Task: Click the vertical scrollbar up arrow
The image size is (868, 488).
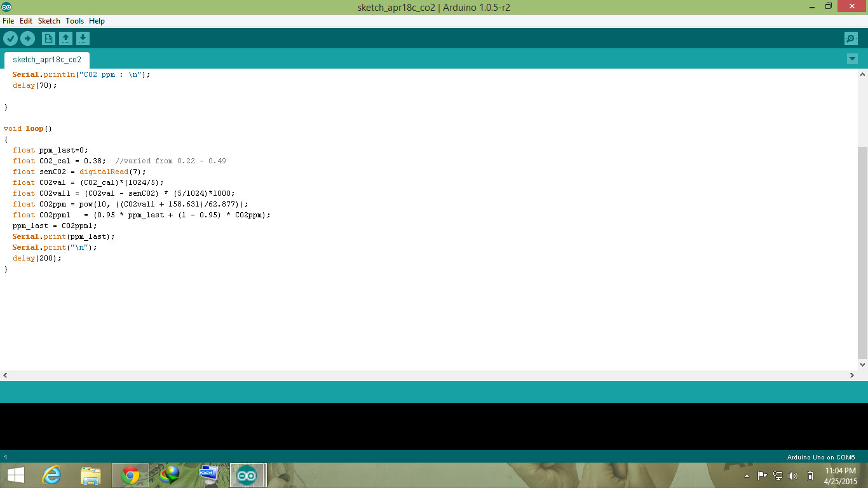Action: coord(862,74)
